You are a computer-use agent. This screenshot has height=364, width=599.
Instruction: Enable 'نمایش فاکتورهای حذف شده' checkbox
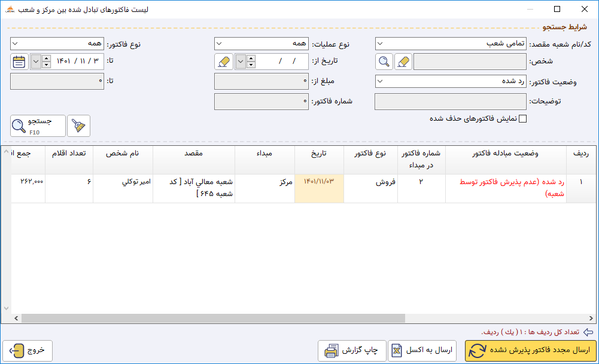522,119
